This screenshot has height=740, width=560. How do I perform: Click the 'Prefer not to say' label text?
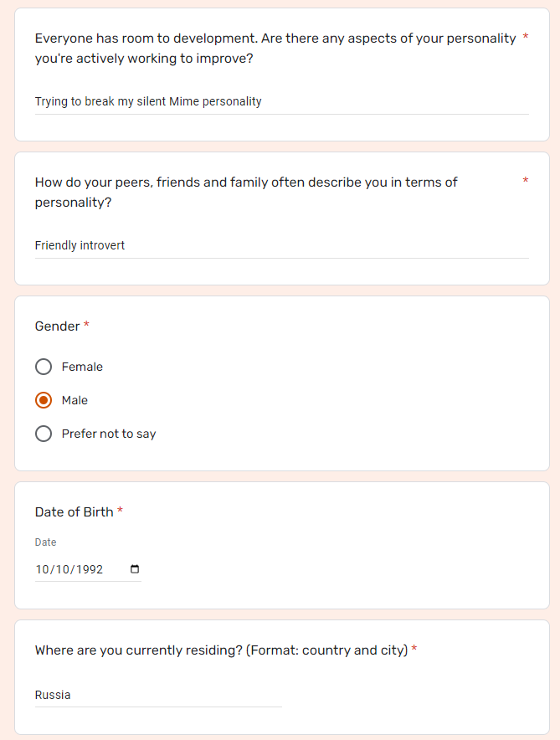109,434
